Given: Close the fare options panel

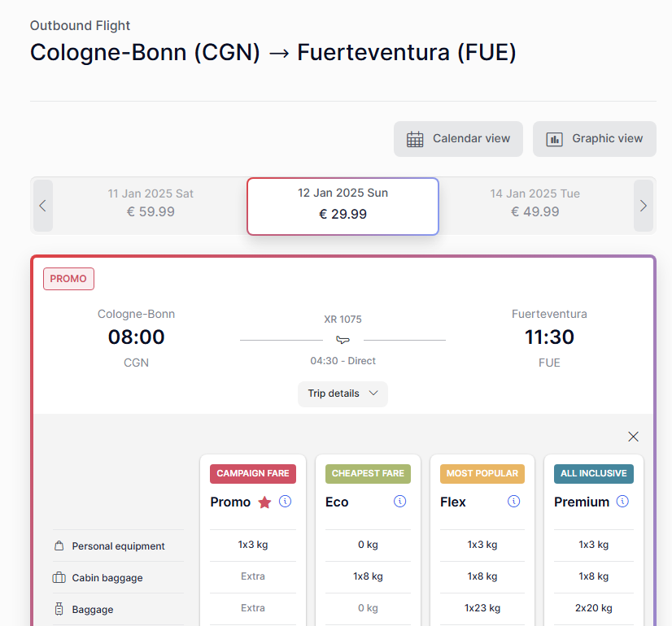Looking at the screenshot, I should (x=633, y=437).
